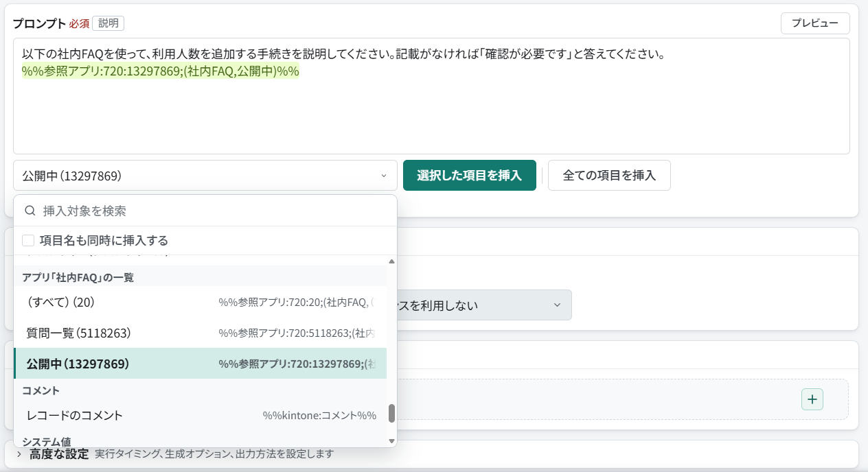Click the システム値 group header
This screenshot has width=868, height=472.
click(x=47, y=441)
